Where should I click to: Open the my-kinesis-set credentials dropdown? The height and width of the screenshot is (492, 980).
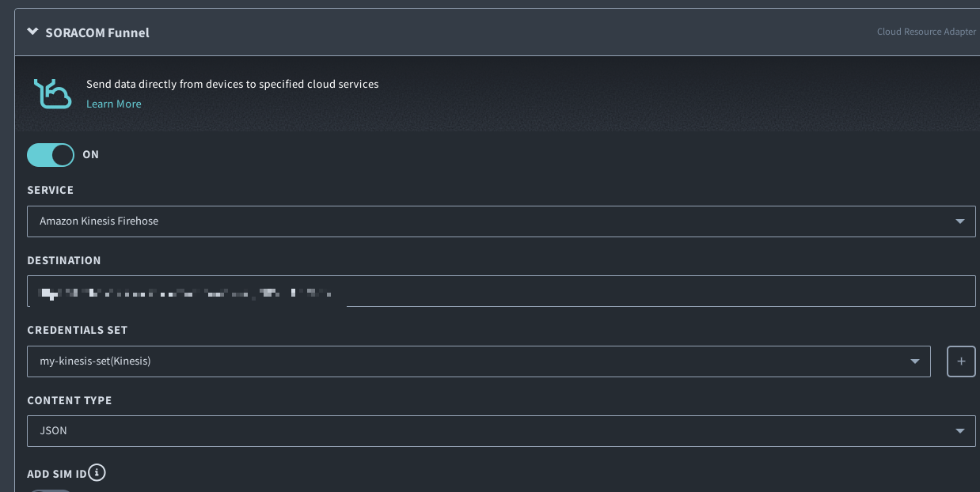click(x=475, y=361)
